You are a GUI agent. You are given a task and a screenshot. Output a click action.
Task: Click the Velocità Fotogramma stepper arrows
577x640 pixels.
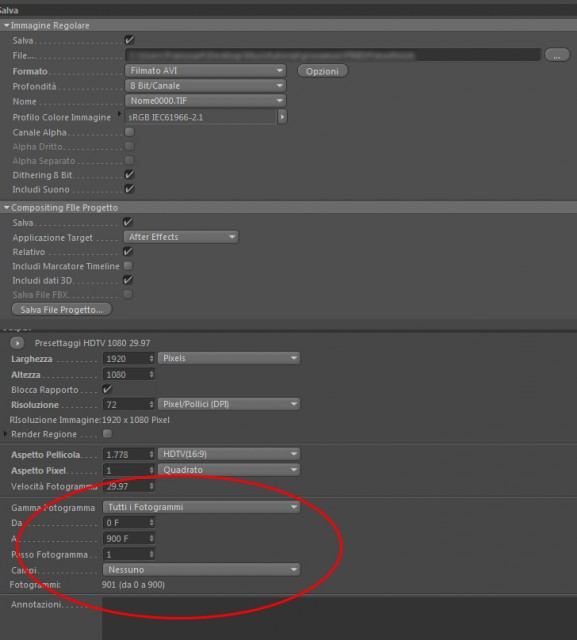pyautogui.click(x=151, y=486)
